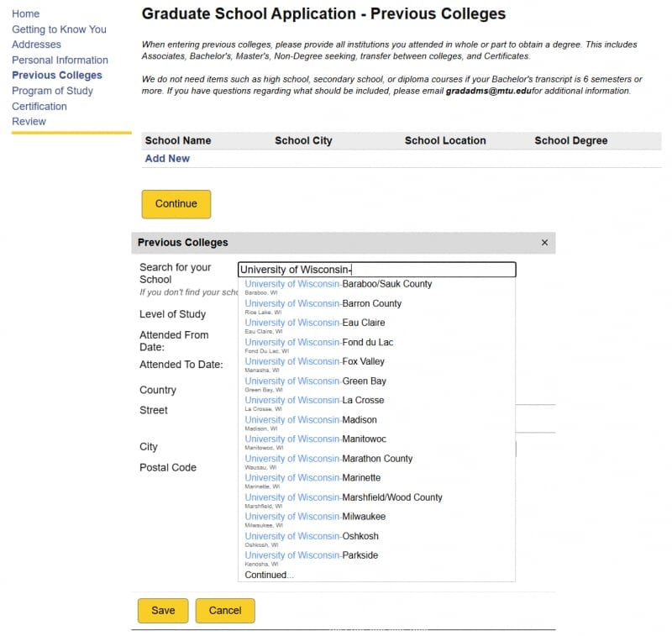The image size is (672, 636).
Task: Select University of Wisconsin-Green Bay
Action: point(376,385)
